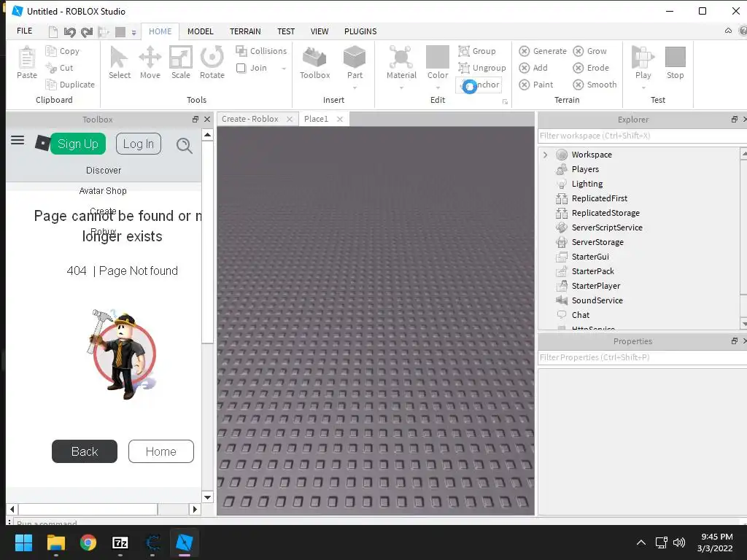Click the Toolbox horizontal scrollbar right arrow
747x560 pixels.
click(x=194, y=509)
